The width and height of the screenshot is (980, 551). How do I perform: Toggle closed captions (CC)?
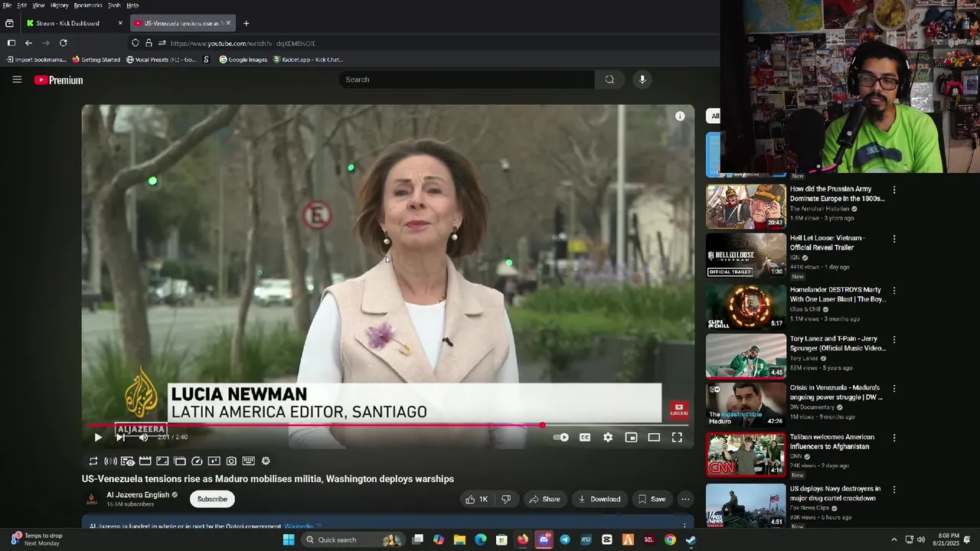585,437
